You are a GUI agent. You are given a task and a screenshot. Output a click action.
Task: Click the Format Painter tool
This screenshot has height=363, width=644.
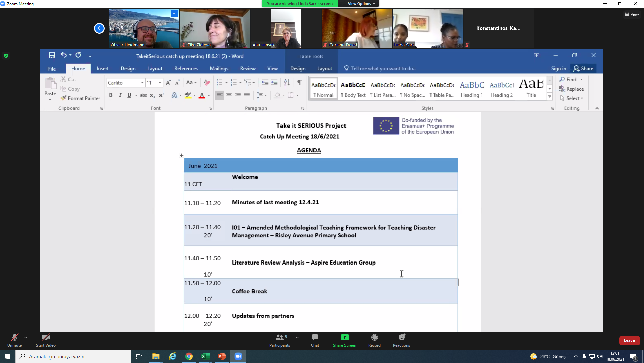(x=81, y=98)
